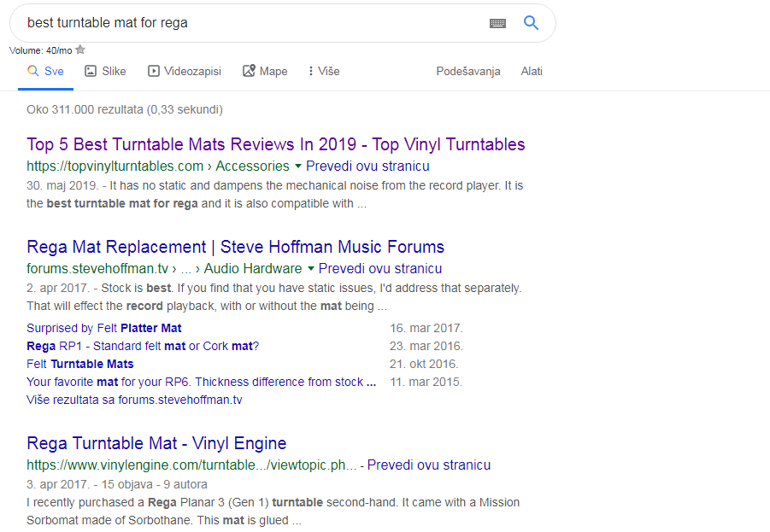Screen dimensions: 770x532
Task: Select the Sve results tab
Action: 45,71
